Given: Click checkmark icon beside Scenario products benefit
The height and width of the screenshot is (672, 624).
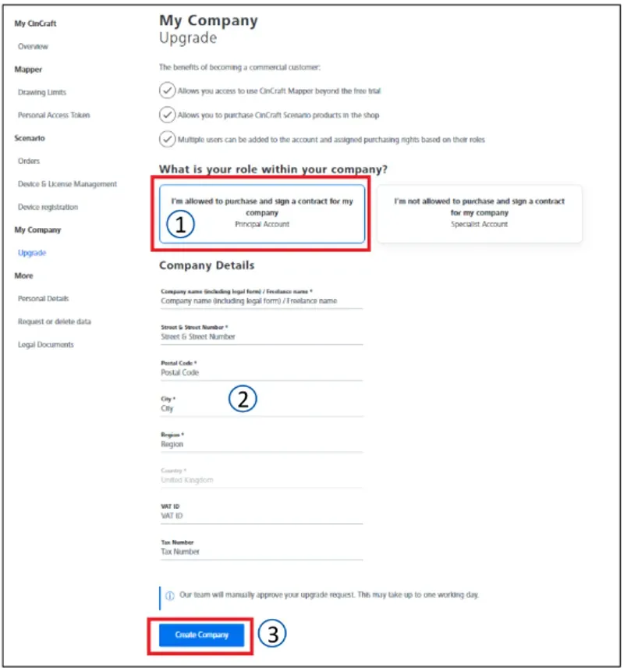Looking at the screenshot, I should pos(167,115).
